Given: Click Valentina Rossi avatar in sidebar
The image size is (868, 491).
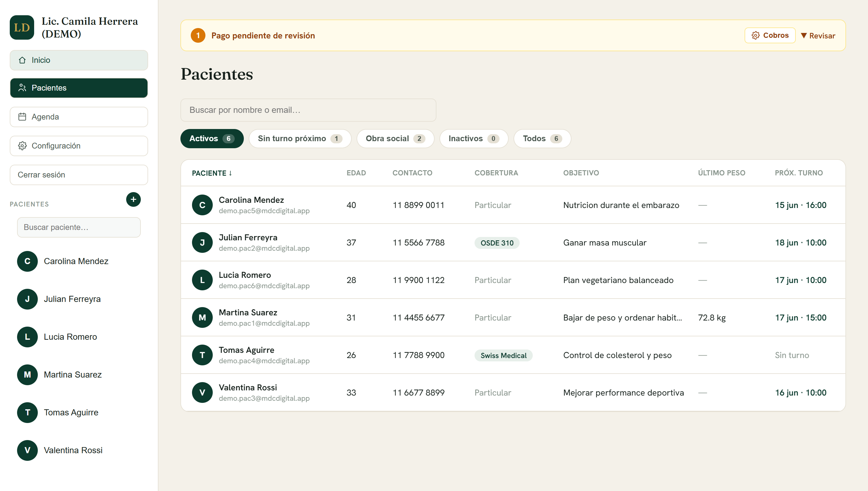Looking at the screenshot, I should pyautogui.click(x=27, y=450).
